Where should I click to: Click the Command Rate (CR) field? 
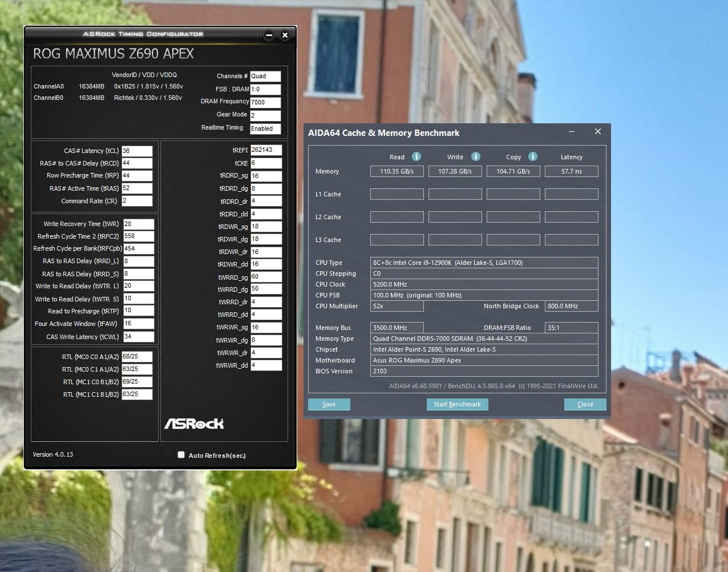(137, 201)
